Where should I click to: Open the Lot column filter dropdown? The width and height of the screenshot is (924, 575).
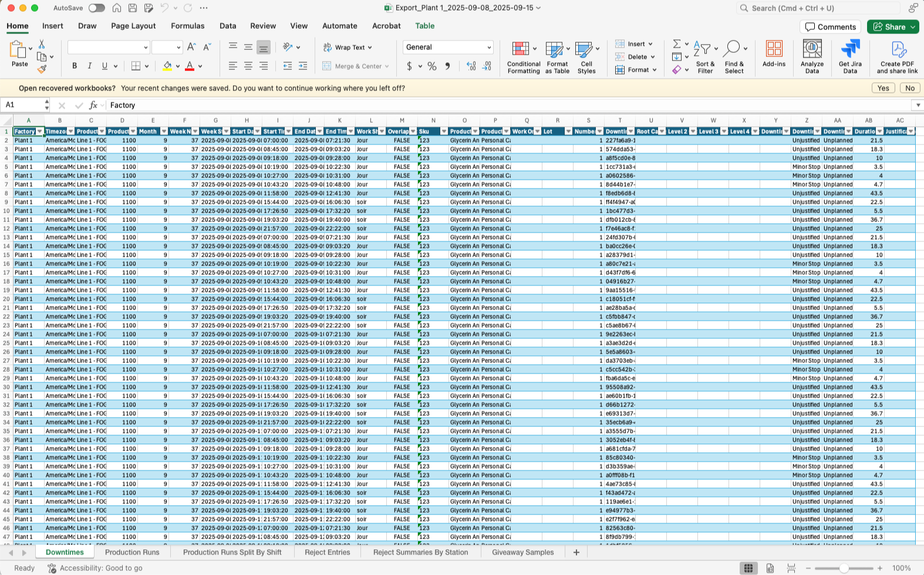[568, 132]
